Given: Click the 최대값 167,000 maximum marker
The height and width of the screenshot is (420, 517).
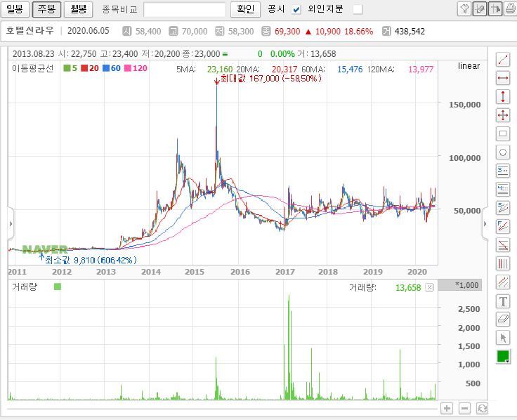Looking at the screenshot, I should (268, 79).
